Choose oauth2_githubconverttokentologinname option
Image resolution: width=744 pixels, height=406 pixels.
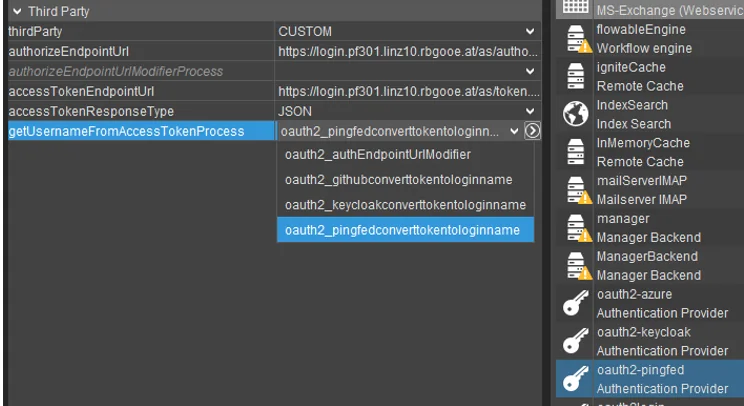pos(405,179)
